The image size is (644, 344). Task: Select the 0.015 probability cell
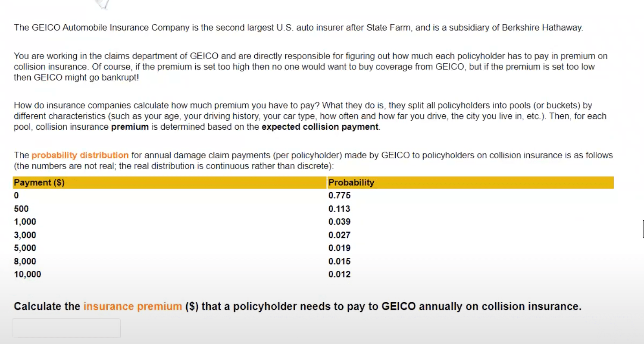click(x=340, y=262)
